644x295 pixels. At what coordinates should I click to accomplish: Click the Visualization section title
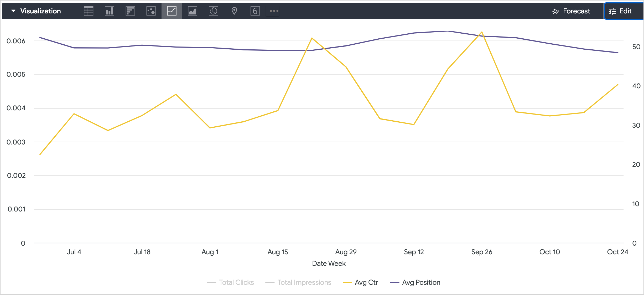click(x=40, y=11)
